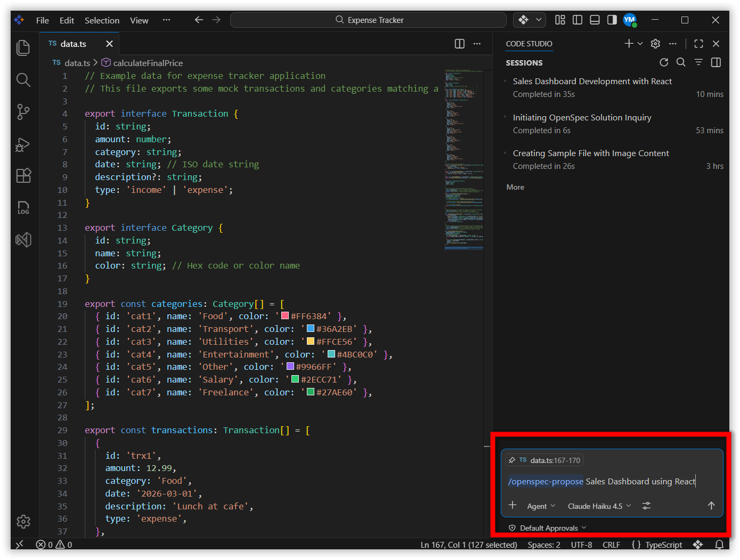The width and height of the screenshot is (740, 560).
Task: Refresh the Sessions list
Action: pyautogui.click(x=664, y=62)
